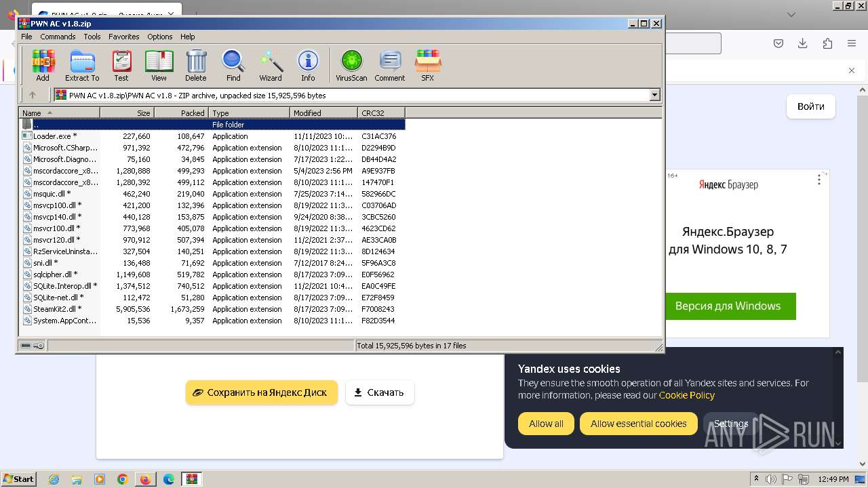Image resolution: width=868 pixels, height=488 pixels.
Task: Select SQLite.Interop.dll file
Action: (212, 286)
